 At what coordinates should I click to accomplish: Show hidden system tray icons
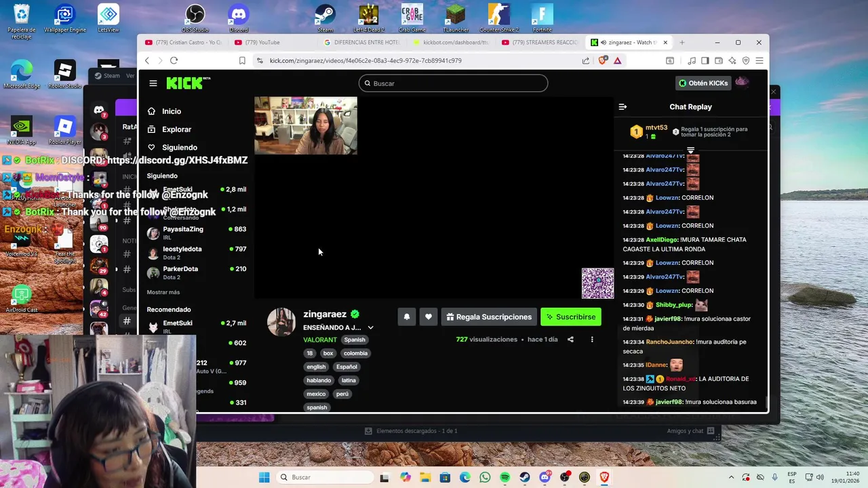(x=731, y=477)
